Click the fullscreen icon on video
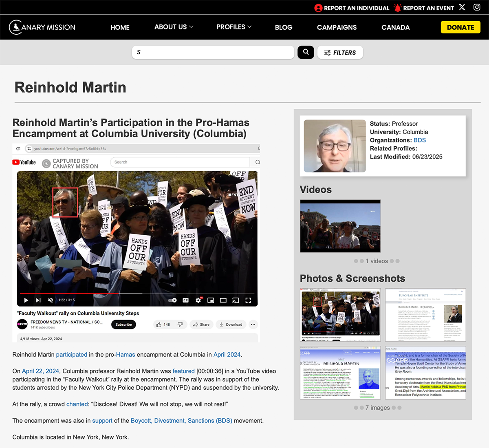Image resolution: width=489 pixels, height=448 pixels. pos(248,300)
